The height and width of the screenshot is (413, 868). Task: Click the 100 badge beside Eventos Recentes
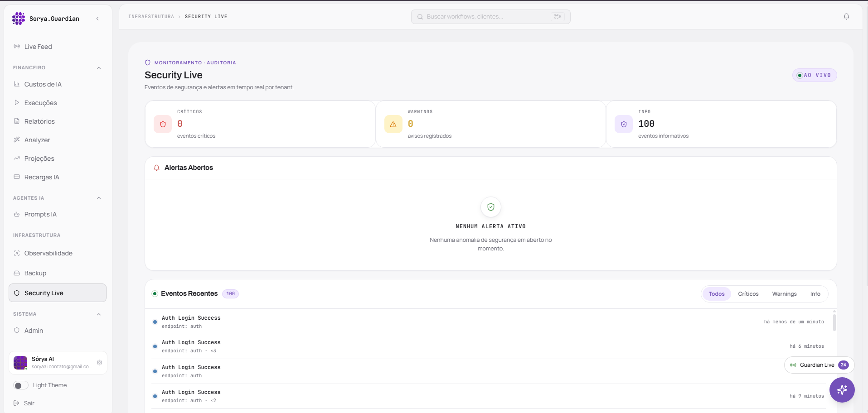tap(230, 294)
